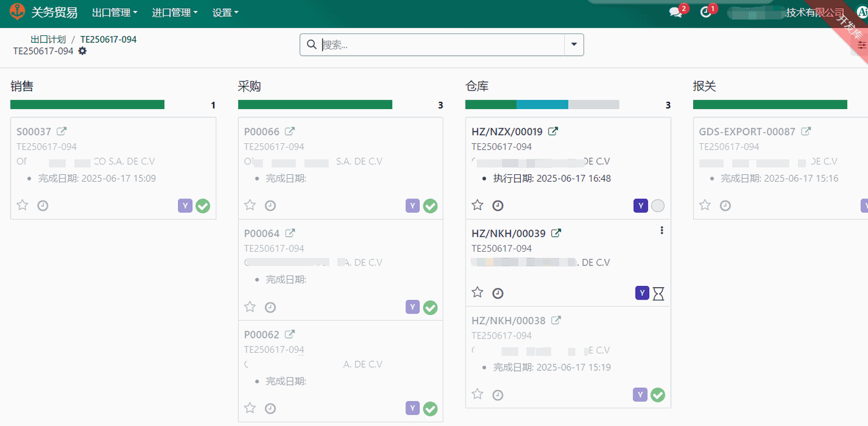
Task: Open the 出口管理 dropdown menu
Action: (115, 12)
